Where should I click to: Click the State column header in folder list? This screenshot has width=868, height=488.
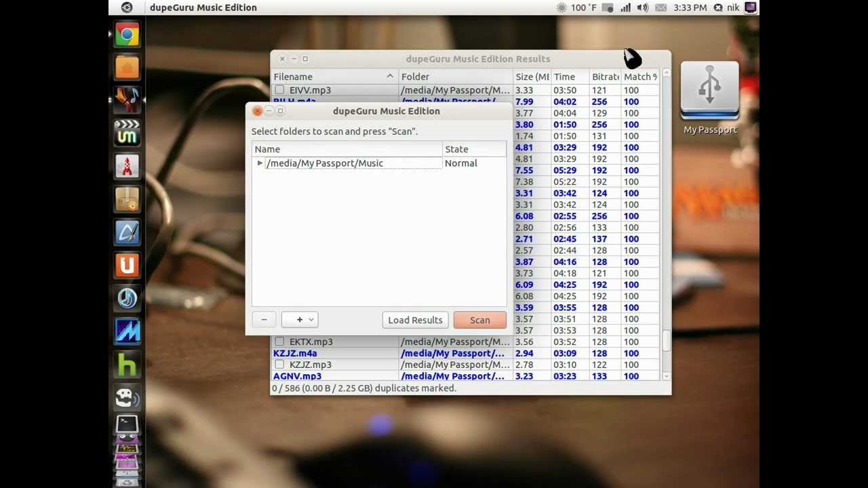point(474,149)
